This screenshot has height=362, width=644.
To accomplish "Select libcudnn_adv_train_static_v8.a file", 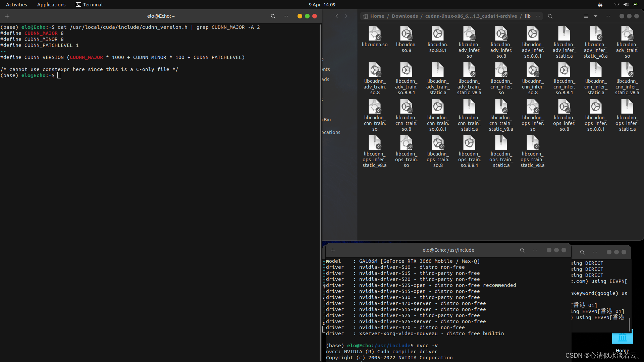I will [469, 79].
